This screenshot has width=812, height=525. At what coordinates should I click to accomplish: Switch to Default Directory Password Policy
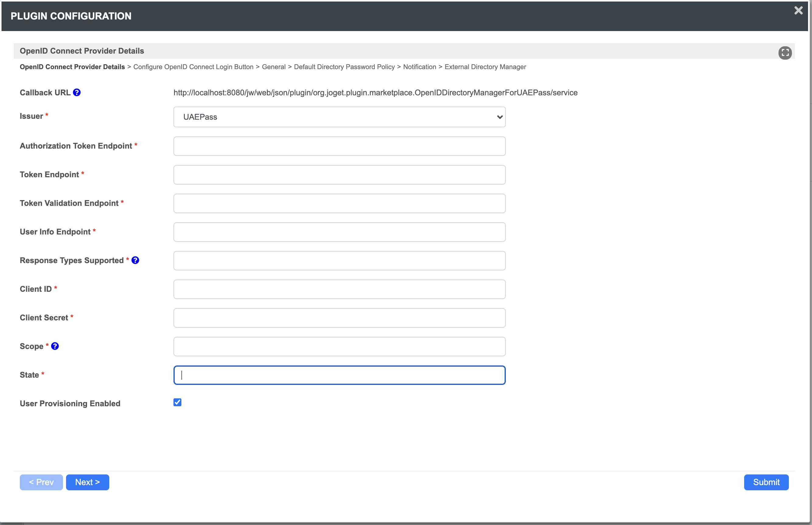(344, 67)
